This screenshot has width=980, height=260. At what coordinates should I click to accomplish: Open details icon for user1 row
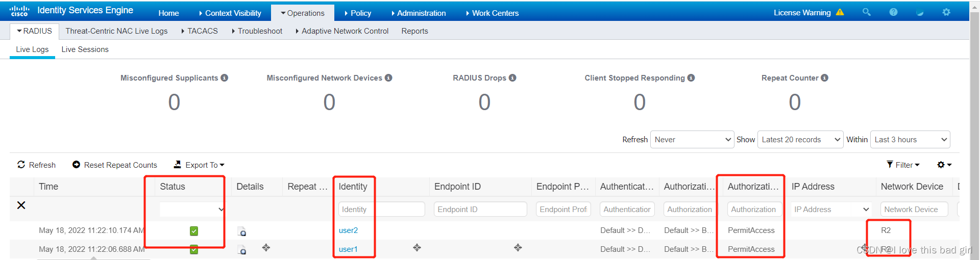click(242, 249)
